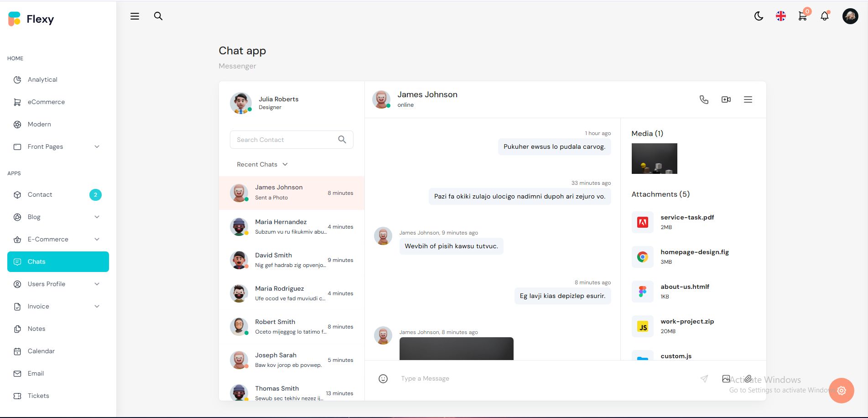This screenshot has width=868, height=418.
Task: Click Julia Roberts profile avatar
Action: [241, 103]
